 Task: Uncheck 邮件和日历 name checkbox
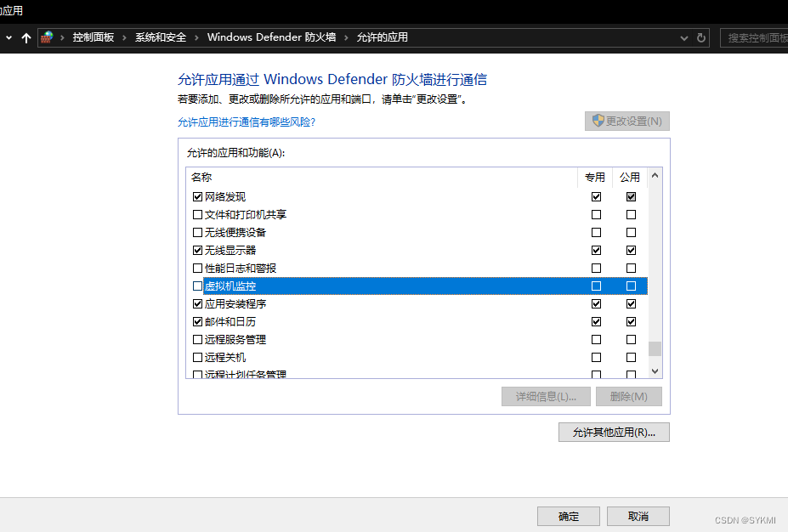(197, 321)
